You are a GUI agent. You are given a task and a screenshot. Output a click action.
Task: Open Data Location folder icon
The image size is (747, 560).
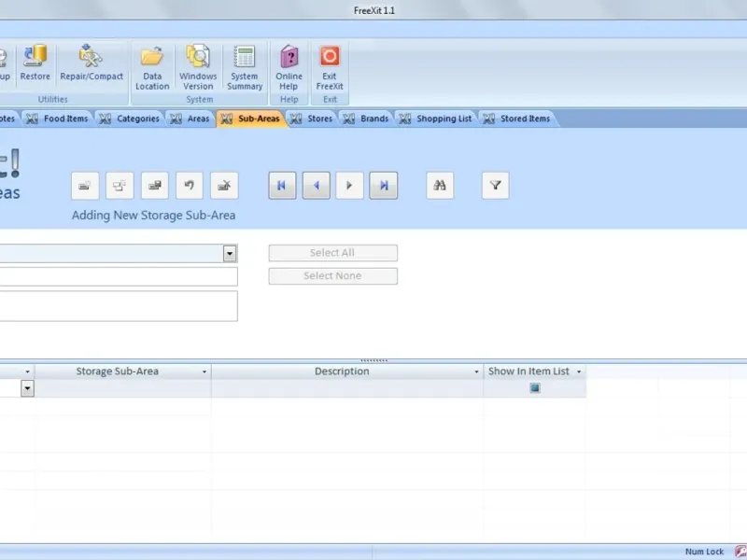pyautogui.click(x=152, y=56)
